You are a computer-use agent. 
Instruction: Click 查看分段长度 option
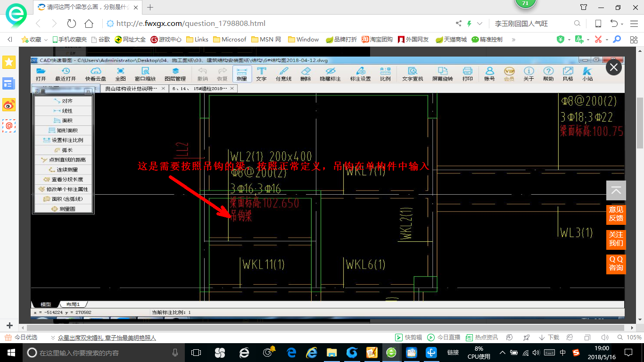click(63, 179)
